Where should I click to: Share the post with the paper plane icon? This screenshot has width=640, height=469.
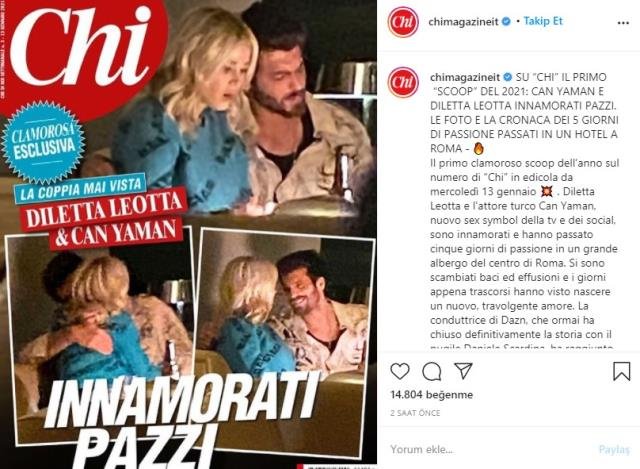[463, 371]
